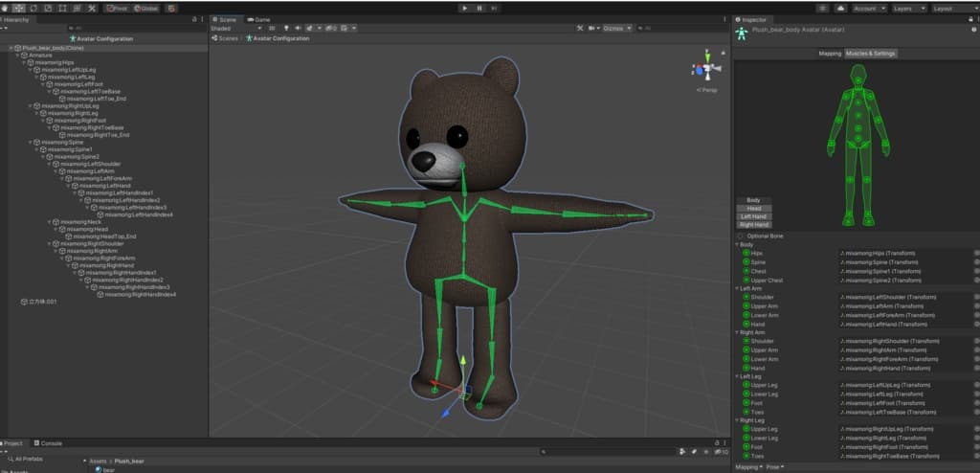This screenshot has height=473, width=980.
Task: Click the Muscles & Settings button
Action: [870, 54]
